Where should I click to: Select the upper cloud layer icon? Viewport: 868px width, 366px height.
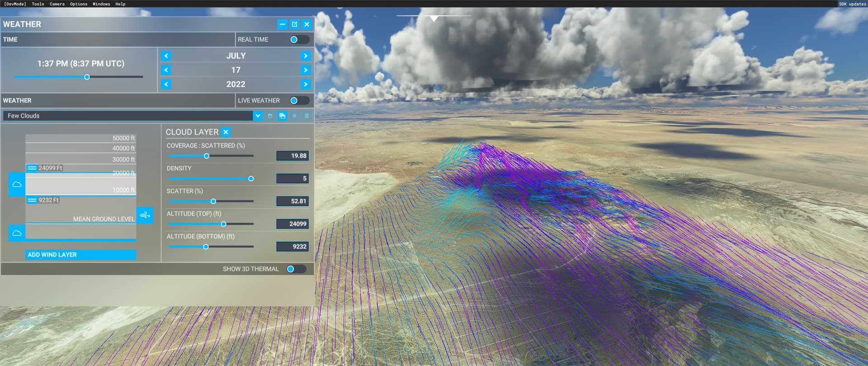point(17,184)
